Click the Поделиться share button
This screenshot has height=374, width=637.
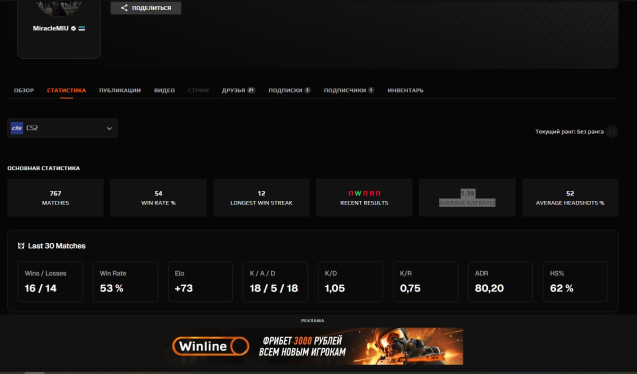(x=146, y=8)
